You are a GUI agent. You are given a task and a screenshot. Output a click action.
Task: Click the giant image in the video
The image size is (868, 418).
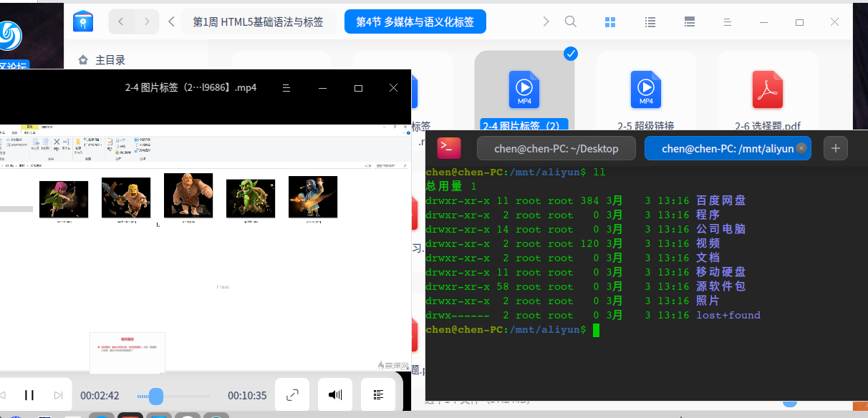[188, 195]
